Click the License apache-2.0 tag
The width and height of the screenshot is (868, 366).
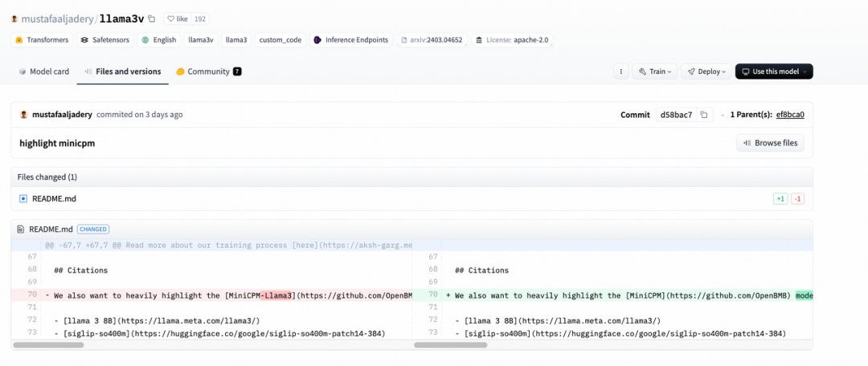click(x=514, y=39)
